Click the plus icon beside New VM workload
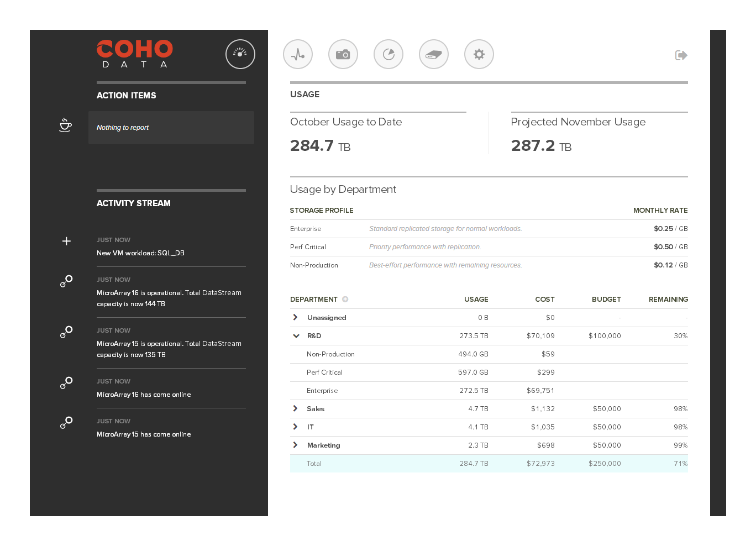 [66, 241]
